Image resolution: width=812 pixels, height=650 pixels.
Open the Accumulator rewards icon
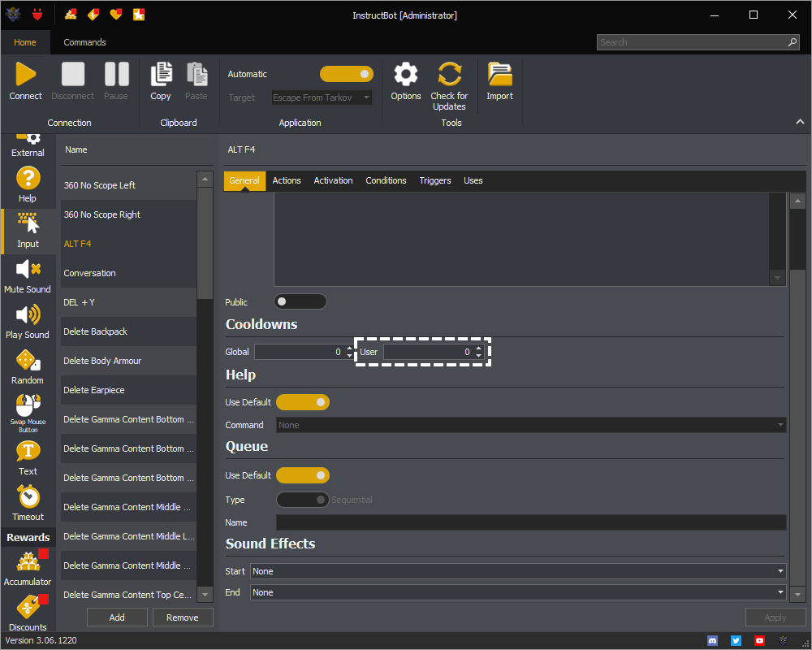[28, 562]
